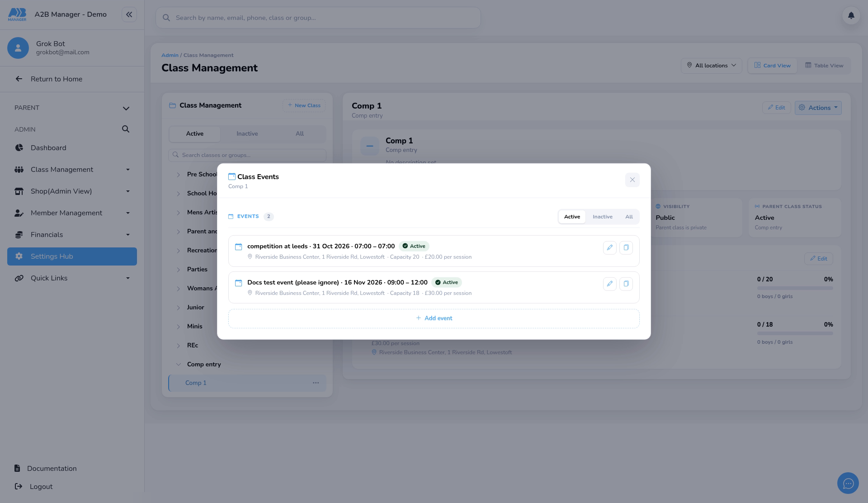The height and width of the screenshot is (503, 868).
Task: Filter class list by All
Action: [299, 134]
